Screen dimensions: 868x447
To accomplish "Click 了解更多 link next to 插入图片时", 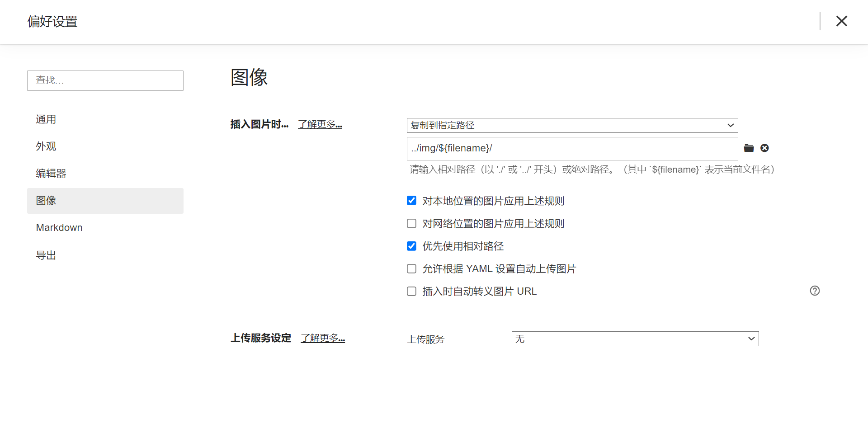I will click(320, 124).
